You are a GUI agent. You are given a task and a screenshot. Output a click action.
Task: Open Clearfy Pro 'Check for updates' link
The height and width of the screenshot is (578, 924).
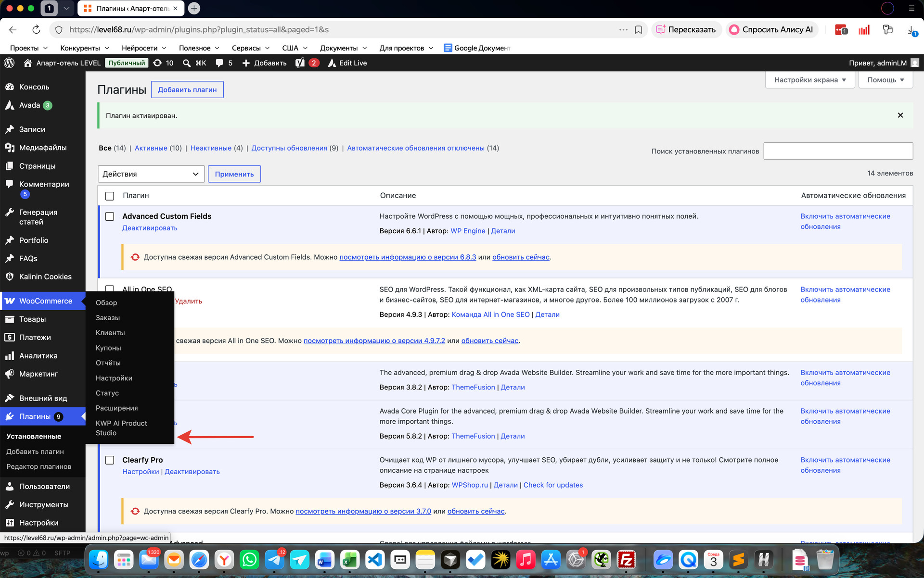[553, 485]
